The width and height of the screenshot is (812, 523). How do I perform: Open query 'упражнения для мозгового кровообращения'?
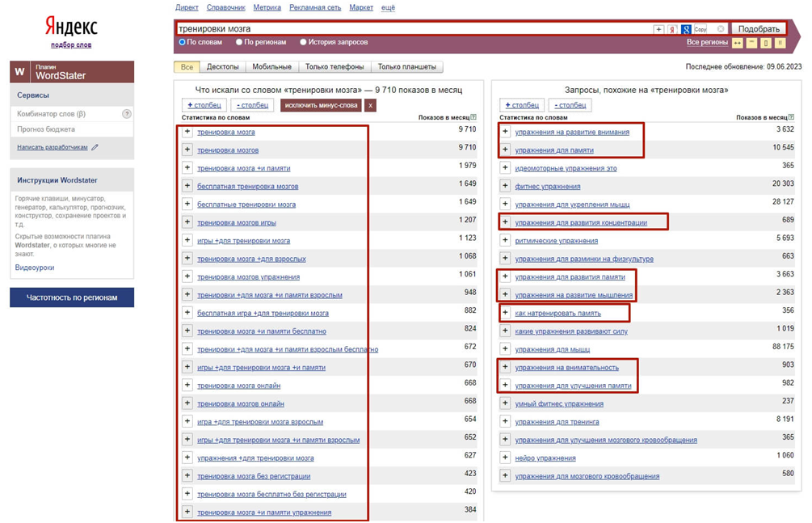point(587,476)
